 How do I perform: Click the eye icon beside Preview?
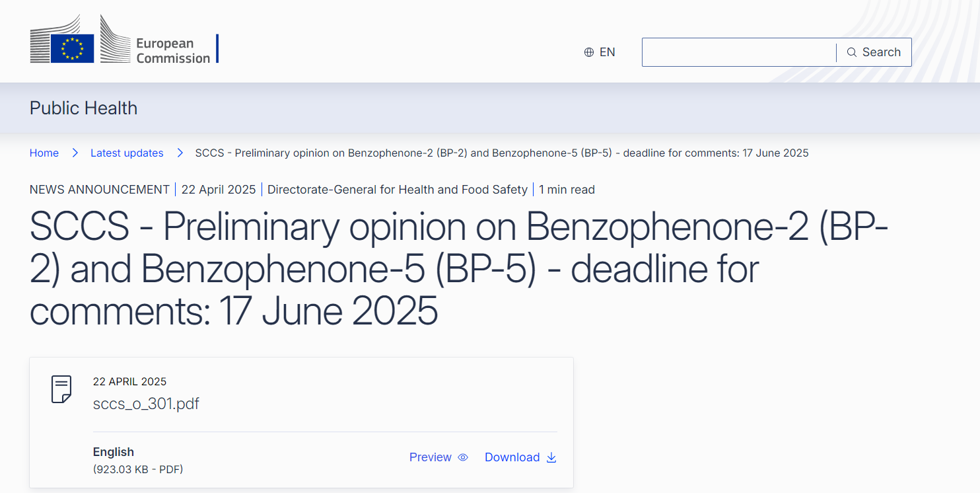pyautogui.click(x=463, y=457)
